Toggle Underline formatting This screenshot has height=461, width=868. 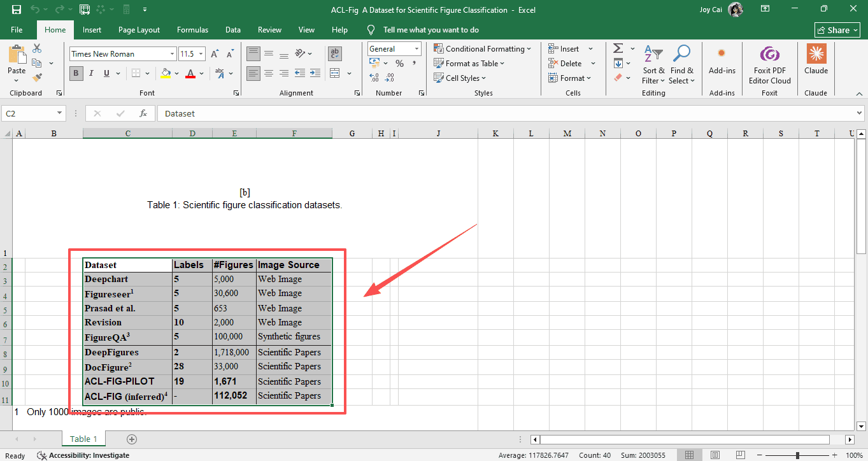coord(106,73)
